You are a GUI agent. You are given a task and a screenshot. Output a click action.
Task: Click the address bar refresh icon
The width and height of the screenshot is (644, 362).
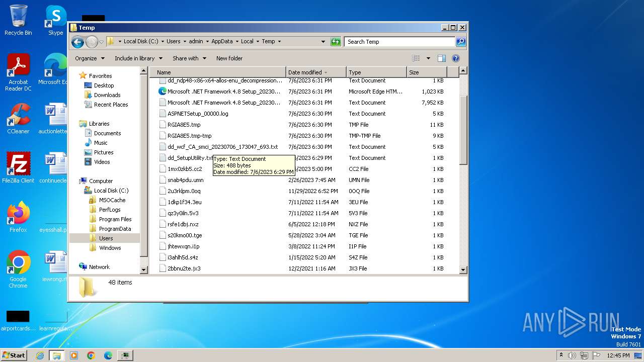(336, 42)
